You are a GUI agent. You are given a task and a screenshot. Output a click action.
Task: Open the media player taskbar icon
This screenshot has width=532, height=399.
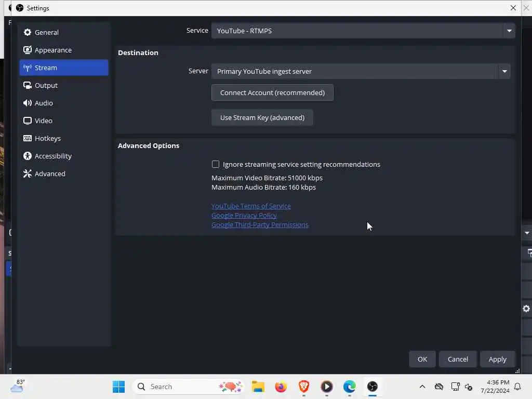pyautogui.click(x=327, y=387)
